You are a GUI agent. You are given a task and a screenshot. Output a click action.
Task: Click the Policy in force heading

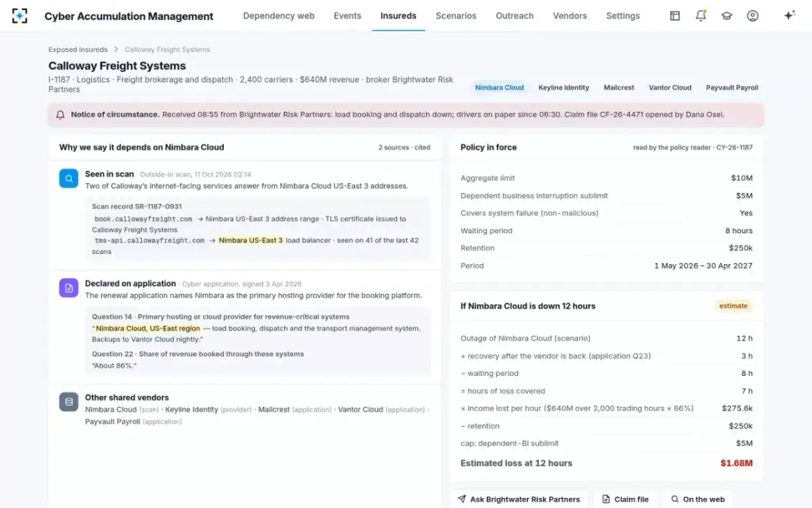click(x=489, y=147)
